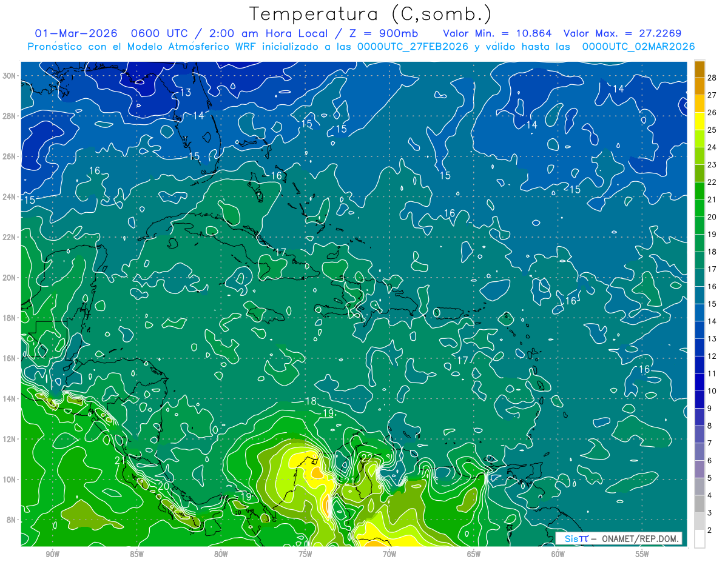
Task: Click label 8 on the color scale
Action: (x=710, y=426)
